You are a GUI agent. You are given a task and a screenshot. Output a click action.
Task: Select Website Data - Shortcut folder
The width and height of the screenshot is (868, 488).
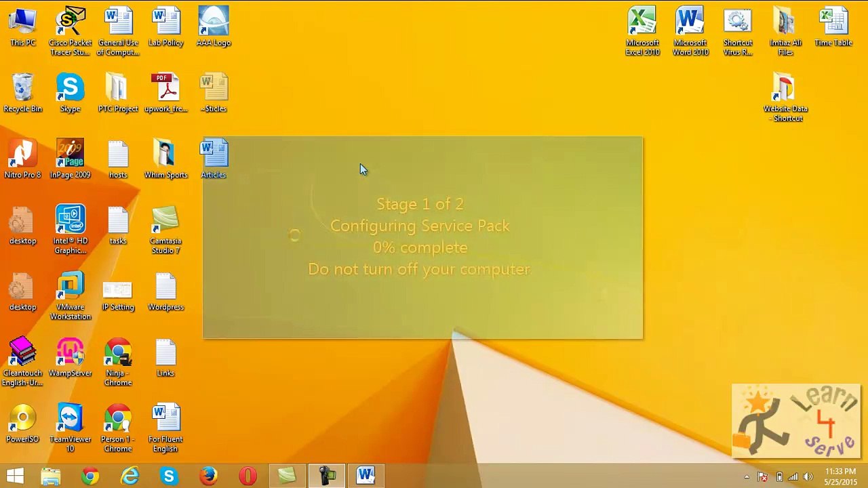[x=785, y=98]
